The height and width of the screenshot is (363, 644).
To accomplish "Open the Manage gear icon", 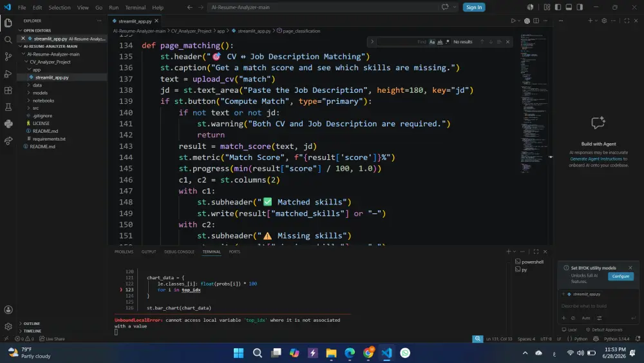I will pos(8,326).
